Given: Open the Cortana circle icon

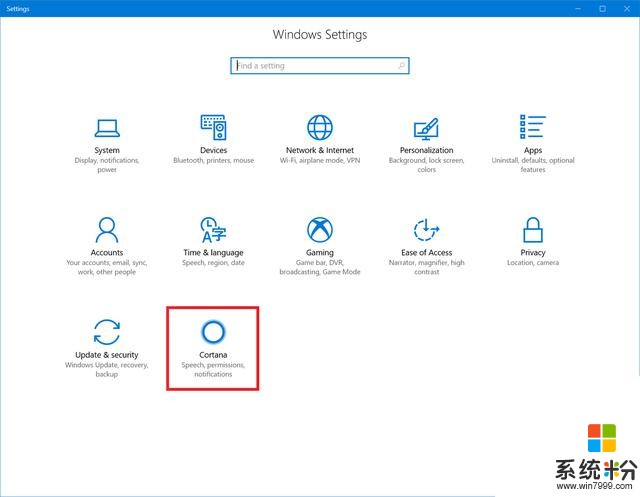Looking at the screenshot, I should pos(213,332).
